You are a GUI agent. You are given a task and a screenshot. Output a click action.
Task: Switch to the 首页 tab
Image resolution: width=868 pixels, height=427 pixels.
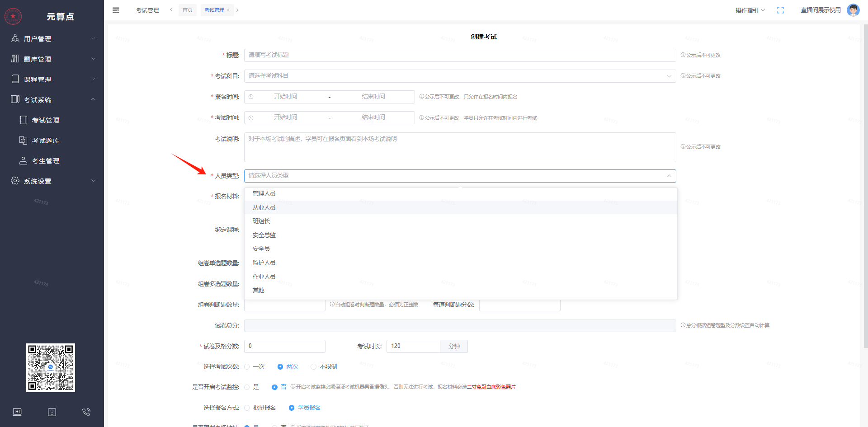(x=188, y=10)
